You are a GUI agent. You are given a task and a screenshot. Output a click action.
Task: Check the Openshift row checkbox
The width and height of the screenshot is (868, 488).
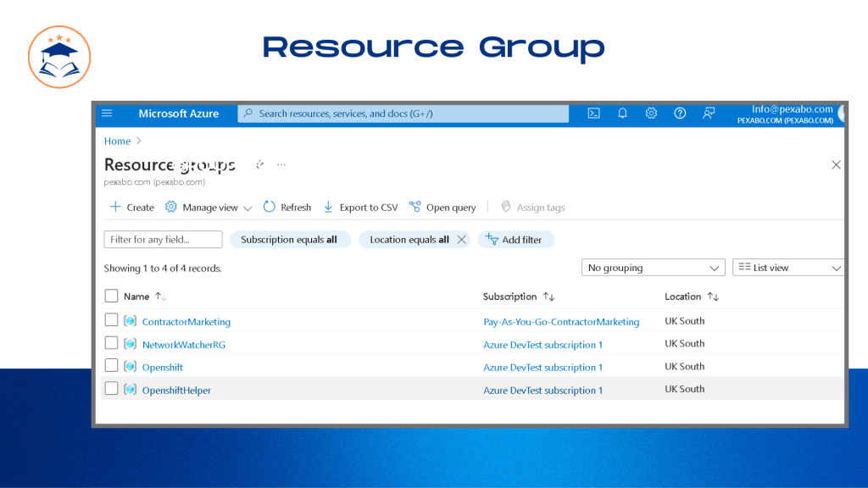pos(111,366)
